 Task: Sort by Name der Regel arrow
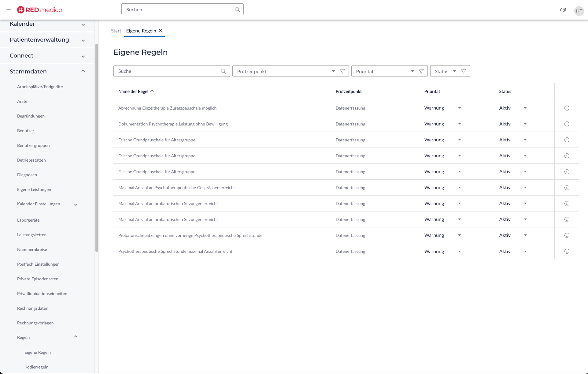(x=152, y=92)
